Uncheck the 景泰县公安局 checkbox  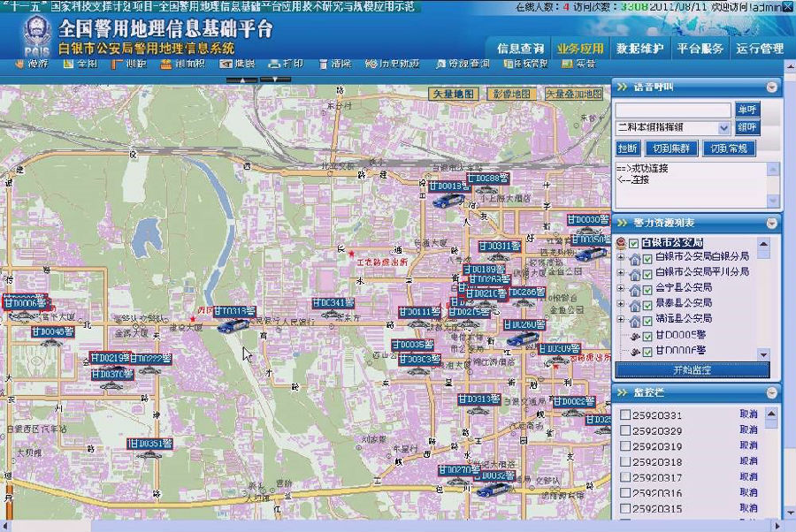(647, 305)
